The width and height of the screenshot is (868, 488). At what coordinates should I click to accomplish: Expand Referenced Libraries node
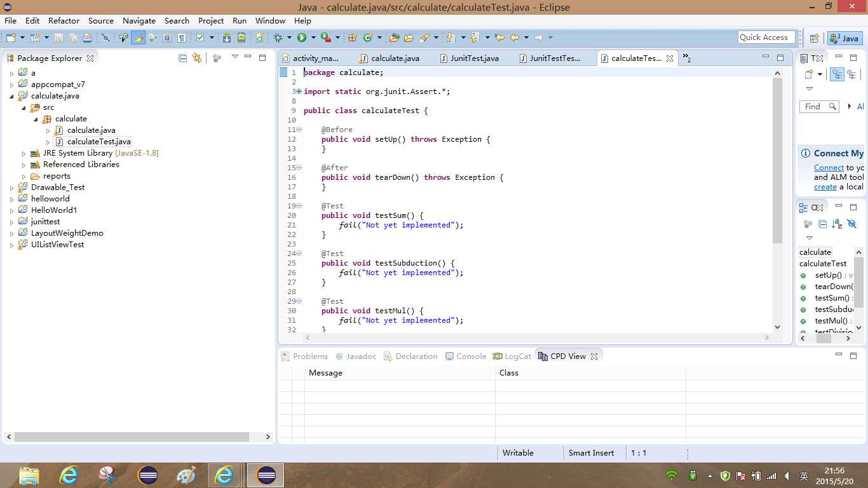coord(24,165)
